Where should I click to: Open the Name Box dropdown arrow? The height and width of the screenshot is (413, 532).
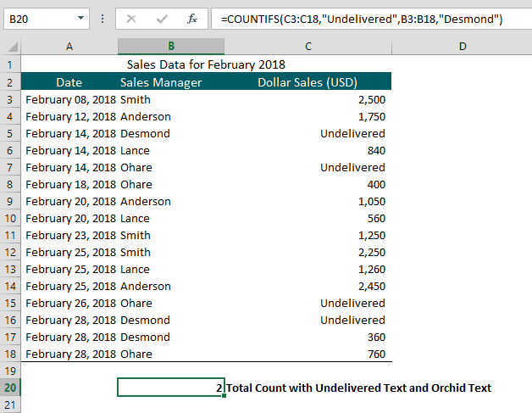[80, 18]
